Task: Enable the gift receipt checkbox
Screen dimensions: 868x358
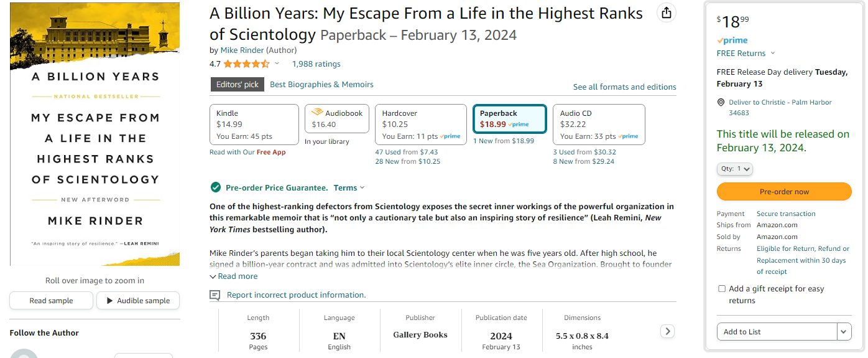Action: (x=722, y=289)
